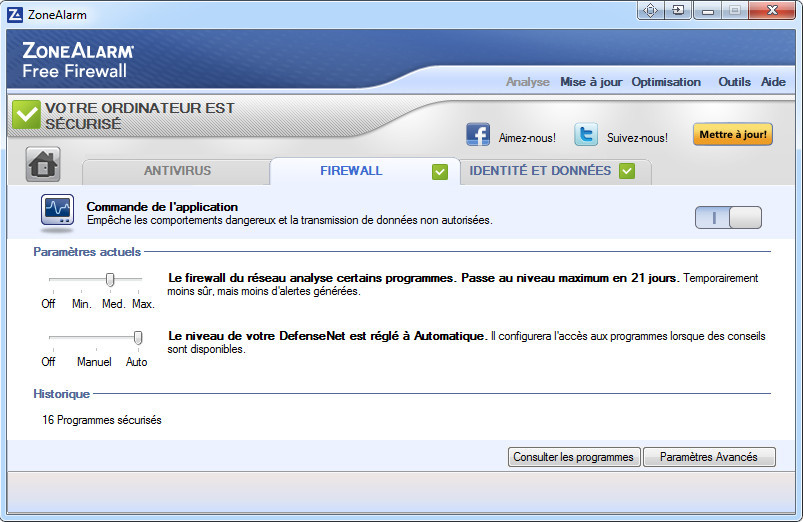Click the Max. label of firewall slider

143,304
